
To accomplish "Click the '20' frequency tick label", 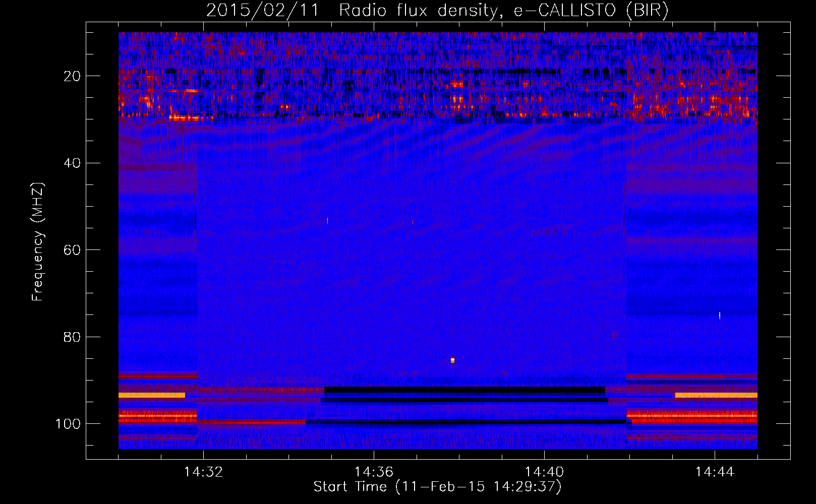I will tap(72, 76).
